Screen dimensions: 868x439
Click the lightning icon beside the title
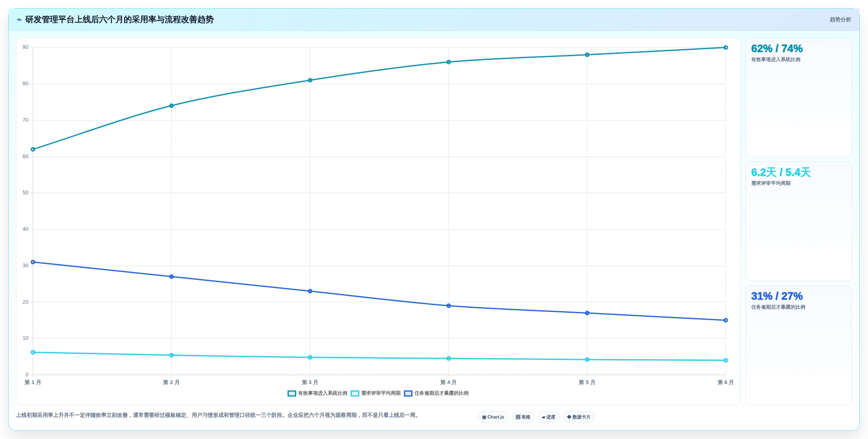pyautogui.click(x=19, y=20)
